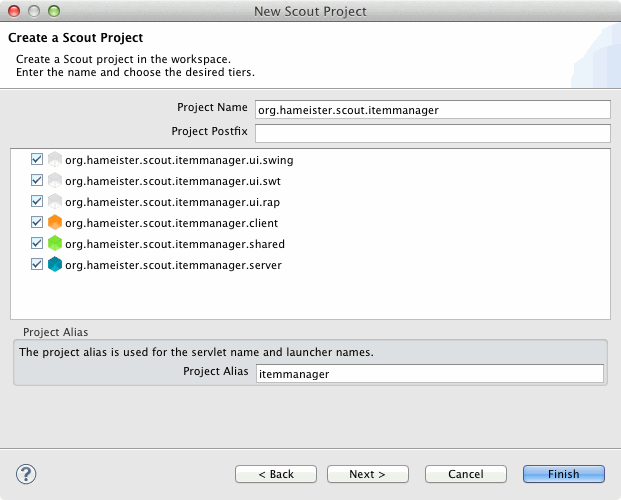The width and height of the screenshot is (621, 500).
Task: Click the gray ui.swt bundle icon
Action: click(55, 180)
